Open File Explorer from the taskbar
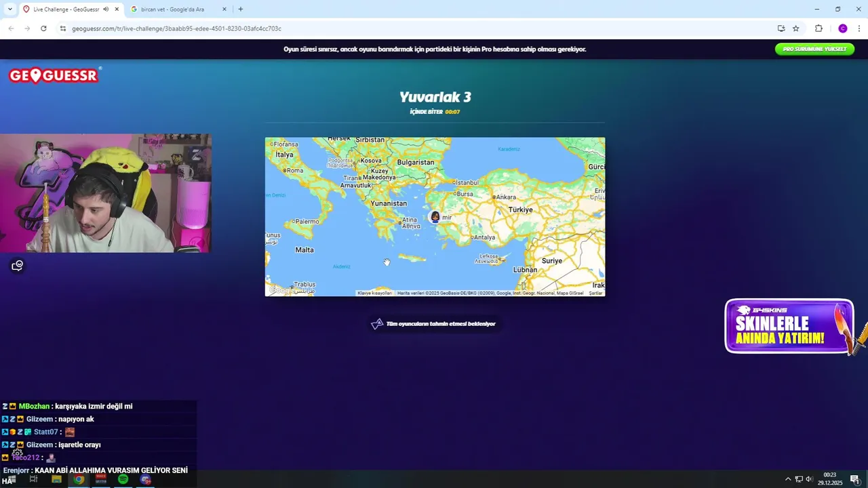Image resolution: width=868 pixels, height=488 pixels. pos(56,479)
